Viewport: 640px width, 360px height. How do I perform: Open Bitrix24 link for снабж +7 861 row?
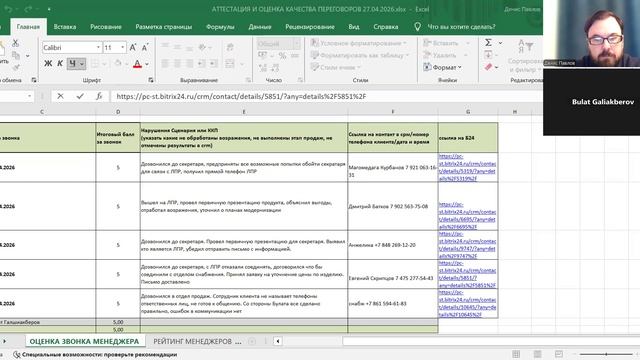tap(467, 303)
